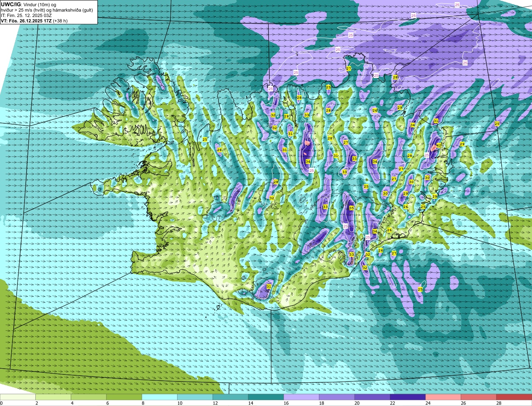This screenshot has height=406, width=532.
Task: Select the yellow-green 2–4 m/s legend swatch
Action: coord(53,397)
